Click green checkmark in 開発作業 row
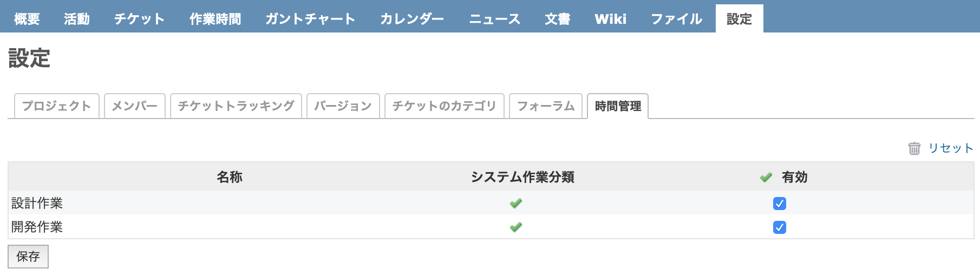This screenshot has width=980, height=275. [516, 227]
